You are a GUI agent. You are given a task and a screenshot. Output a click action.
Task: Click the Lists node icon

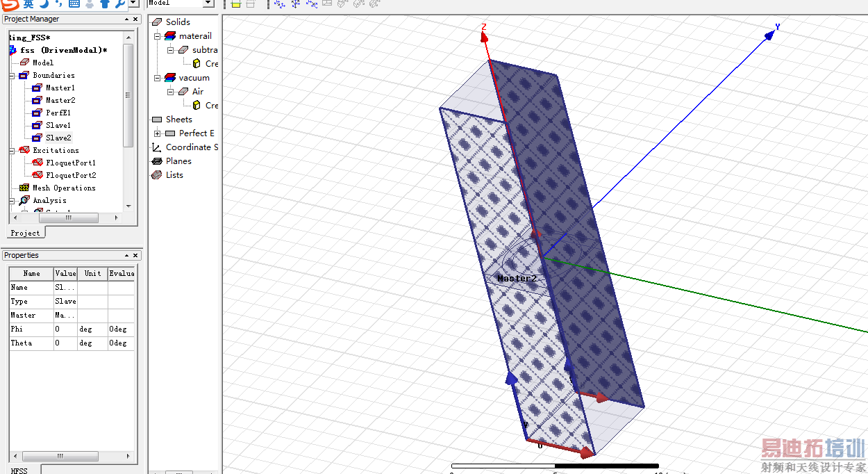156,175
